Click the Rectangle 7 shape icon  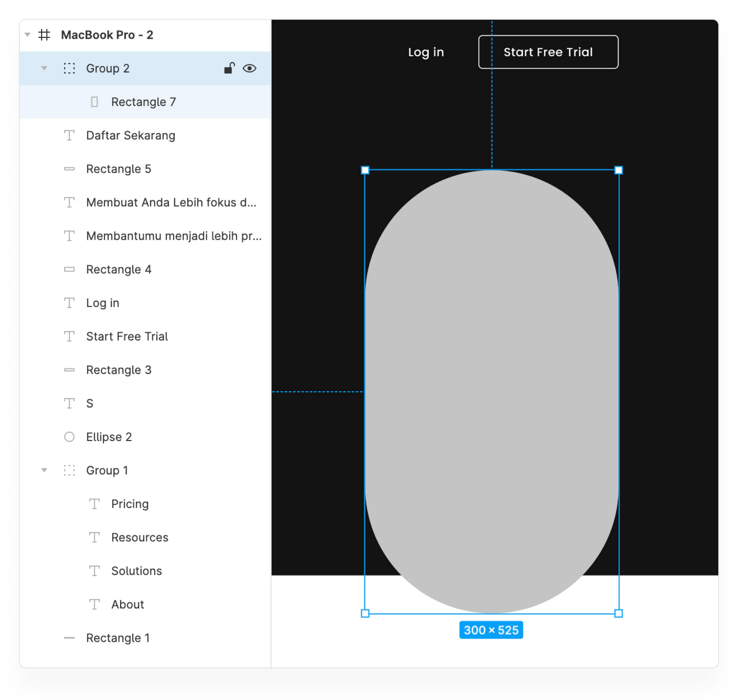94,102
